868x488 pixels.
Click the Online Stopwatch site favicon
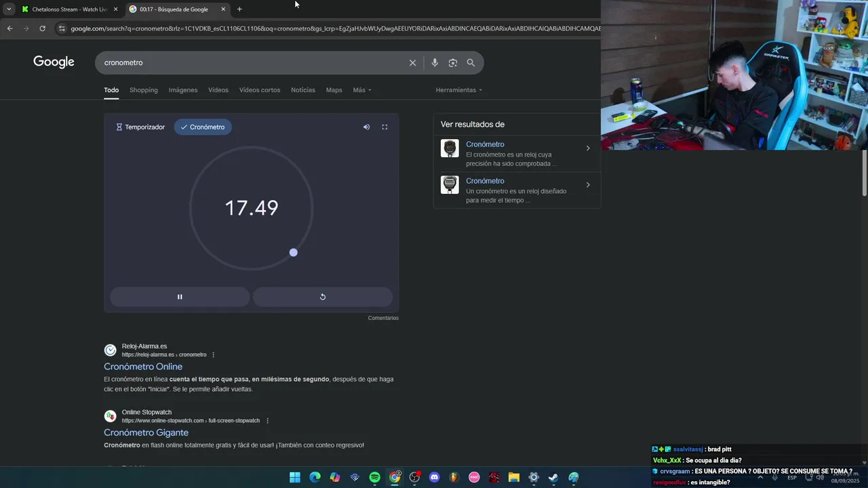click(x=110, y=416)
